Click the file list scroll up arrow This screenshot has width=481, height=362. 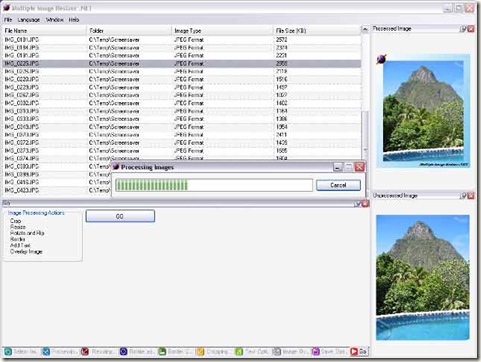365,29
